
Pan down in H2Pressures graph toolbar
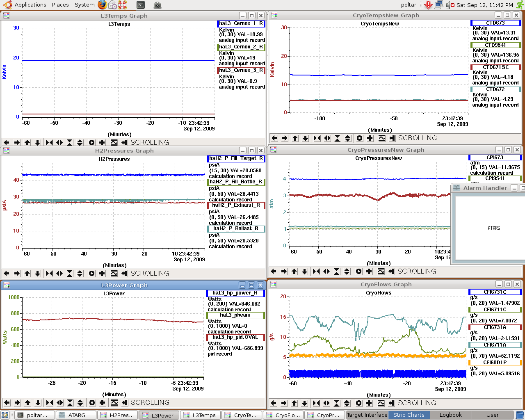point(38,273)
